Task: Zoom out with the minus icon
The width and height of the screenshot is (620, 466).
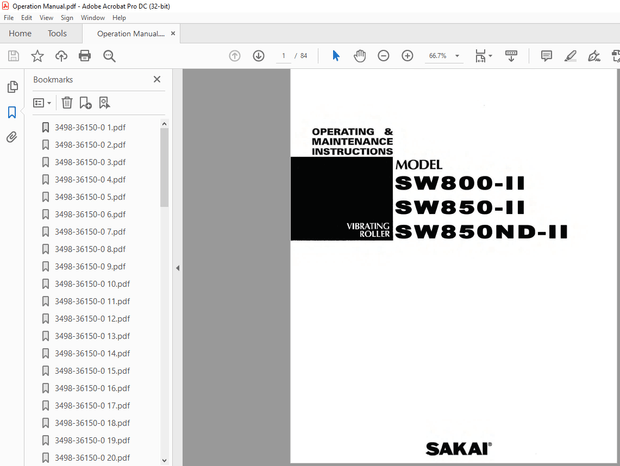Action: pos(384,56)
